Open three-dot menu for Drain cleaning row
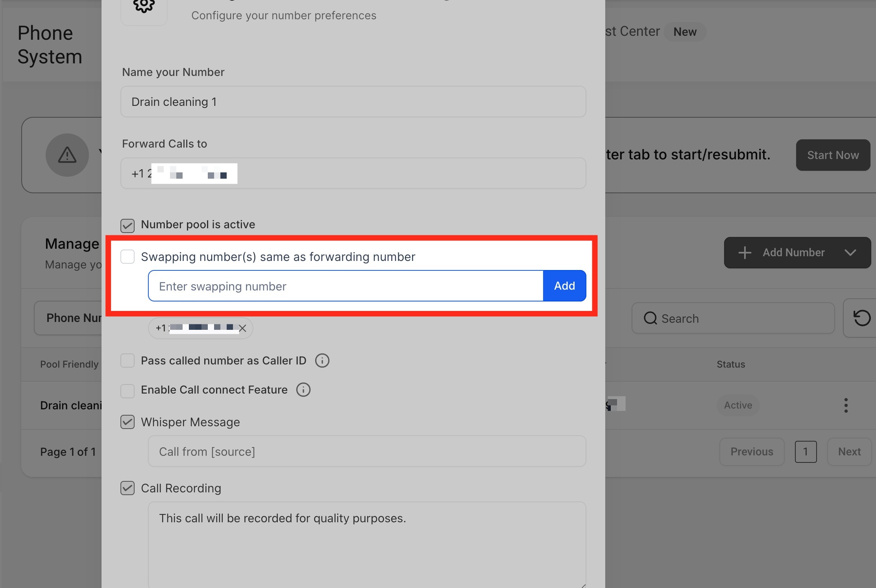 (x=846, y=405)
